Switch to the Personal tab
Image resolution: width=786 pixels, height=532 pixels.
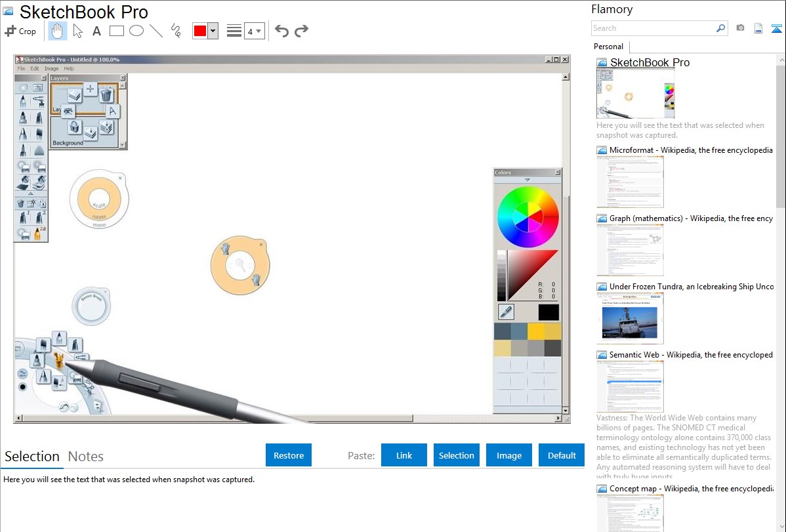[608, 46]
